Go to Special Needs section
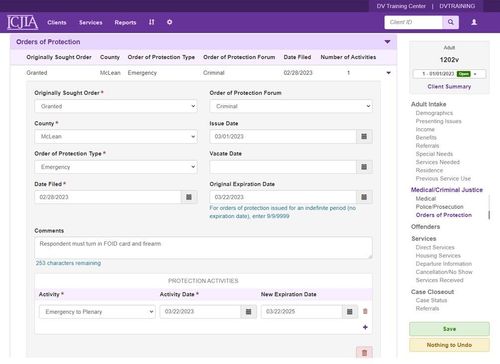Image resolution: width=500 pixels, height=364 pixels. [434, 154]
